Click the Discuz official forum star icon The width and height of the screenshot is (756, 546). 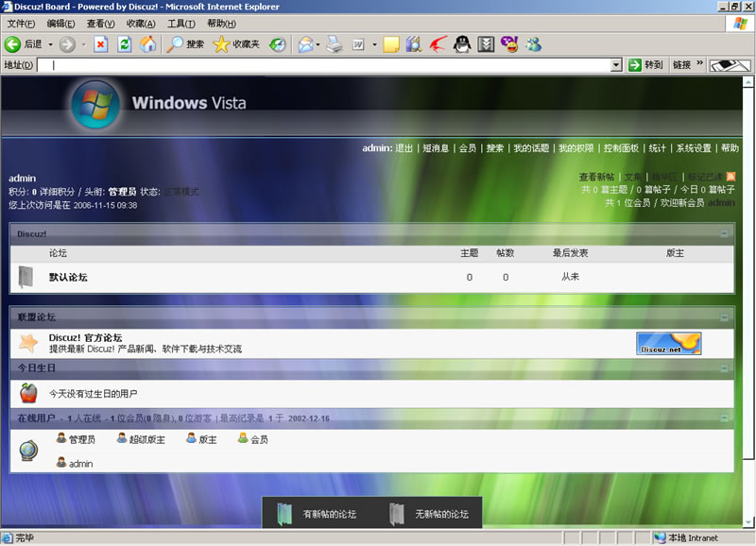(28, 343)
